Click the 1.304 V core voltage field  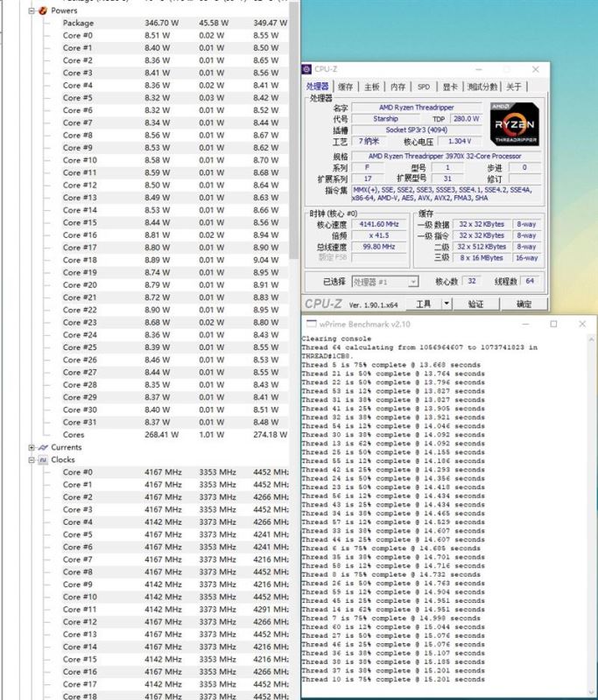point(459,141)
